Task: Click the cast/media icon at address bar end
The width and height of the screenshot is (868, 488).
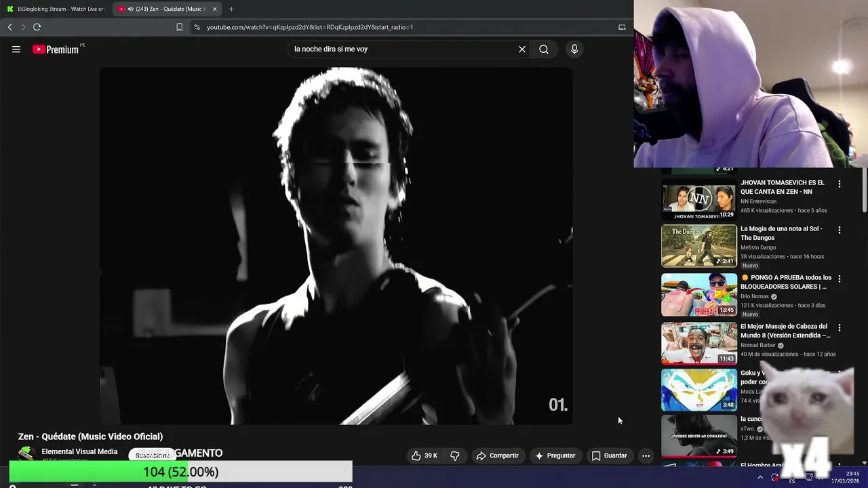Action: point(622,27)
